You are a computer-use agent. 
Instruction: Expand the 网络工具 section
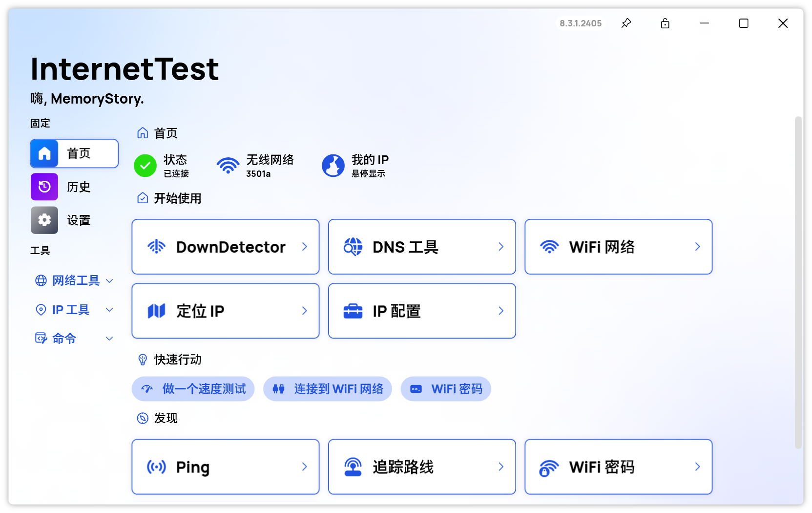pos(74,280)
